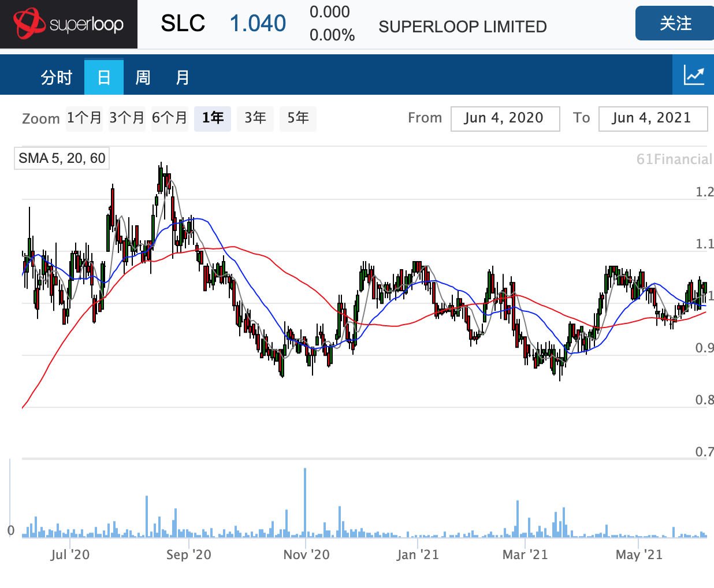This screenshot has height=588, width=714.
Task: Click the Nov '20 volume spike bar
Action: 305,503
